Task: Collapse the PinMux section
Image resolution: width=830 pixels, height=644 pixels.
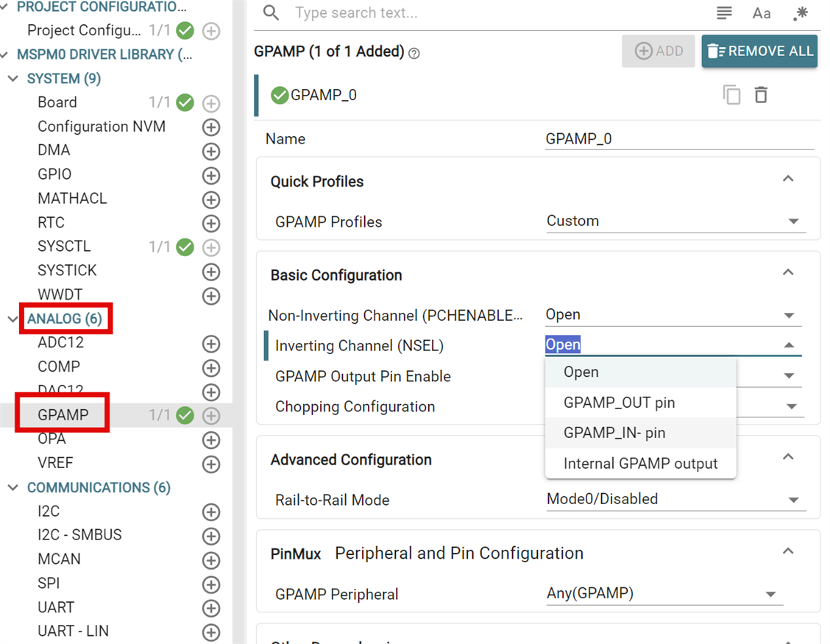Action: click(x=788, y=551)
